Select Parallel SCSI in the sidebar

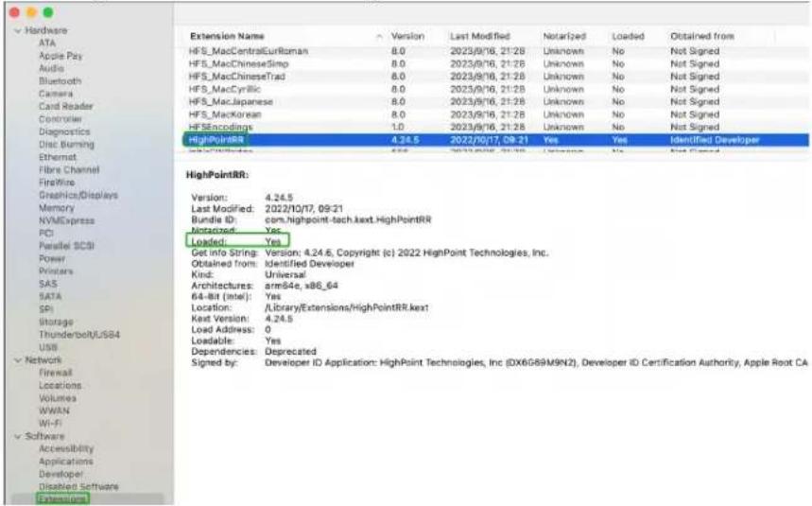(66, 246)
